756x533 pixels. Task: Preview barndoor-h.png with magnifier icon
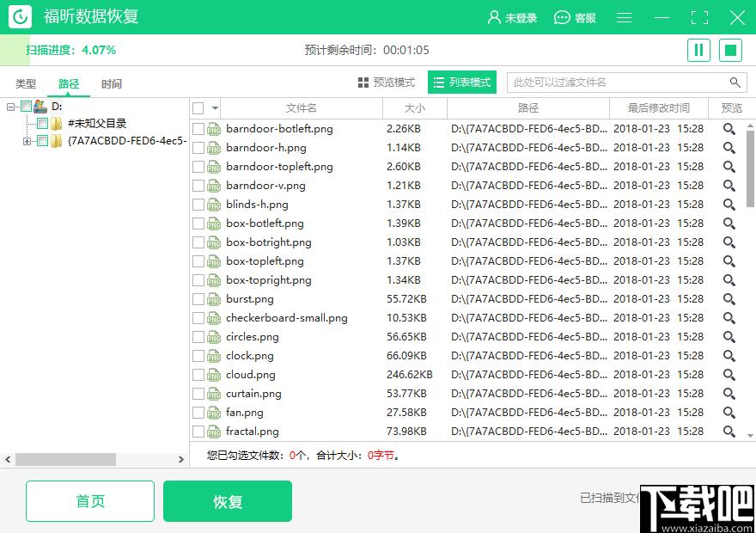click(729, 148)
